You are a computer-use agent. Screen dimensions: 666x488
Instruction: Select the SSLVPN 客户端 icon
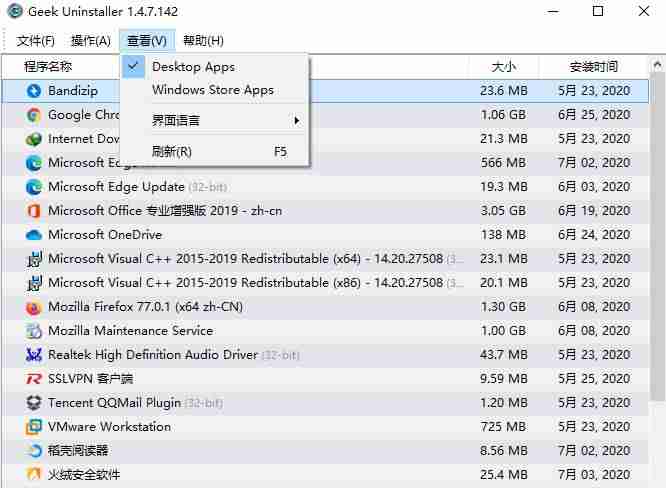pyautogui.click(x=34, y=379)
